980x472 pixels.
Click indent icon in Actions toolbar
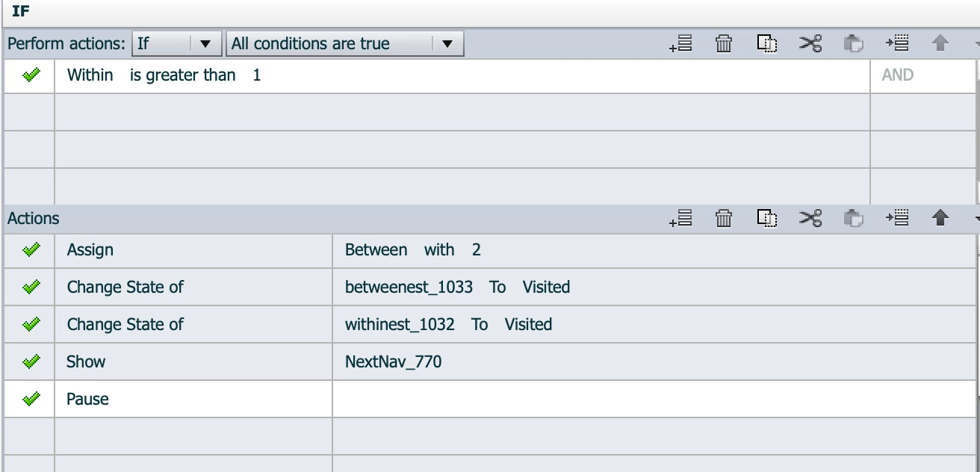(x=897, y=218)
